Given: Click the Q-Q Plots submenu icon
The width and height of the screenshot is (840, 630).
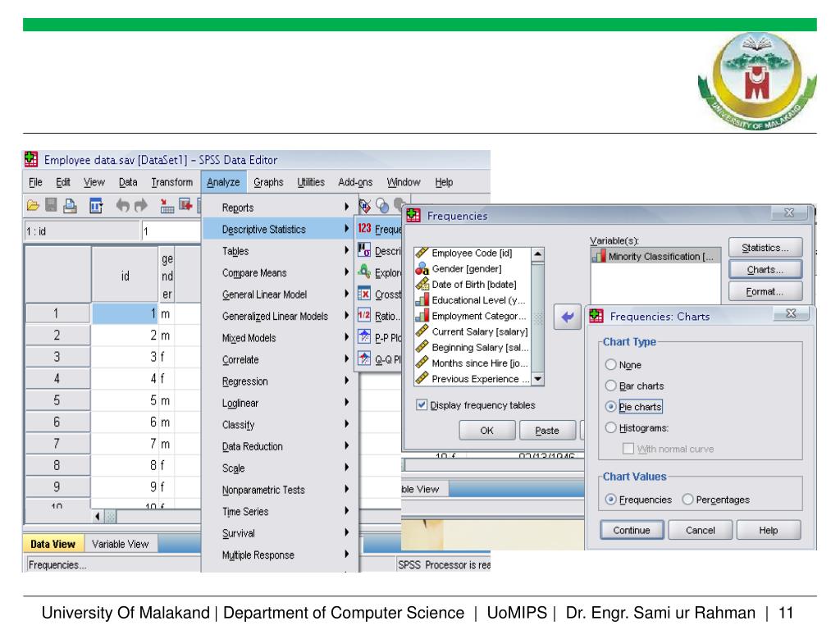Looking at the screenshot, I should coord(364,358).
